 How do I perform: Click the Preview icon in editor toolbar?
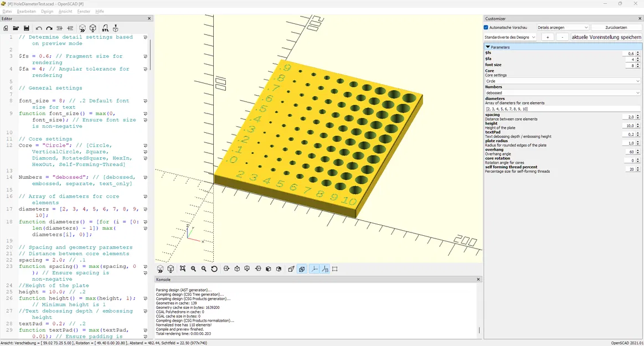click(82, 28)
